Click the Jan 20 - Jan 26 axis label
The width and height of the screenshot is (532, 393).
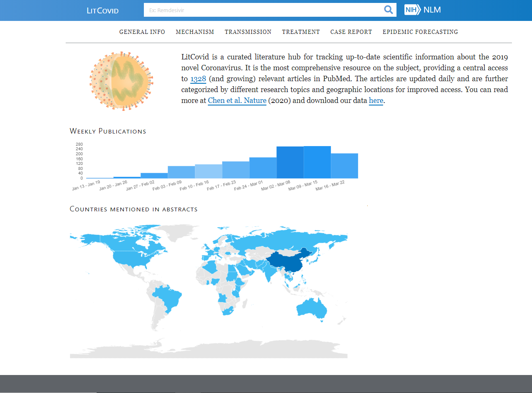point(113,186)
